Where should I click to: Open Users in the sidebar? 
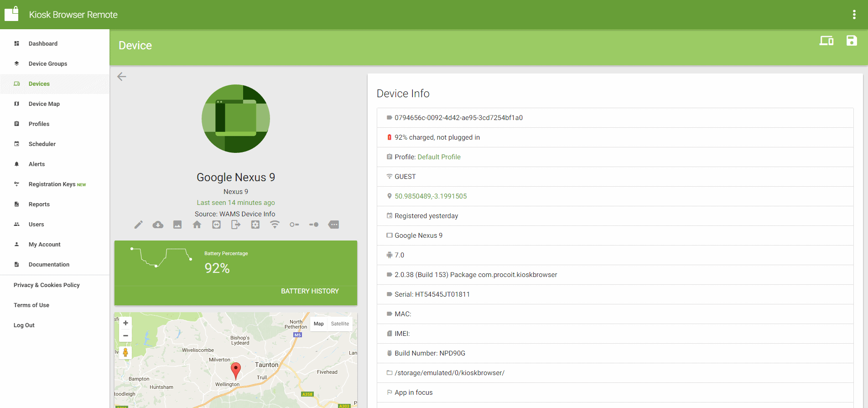55,225
